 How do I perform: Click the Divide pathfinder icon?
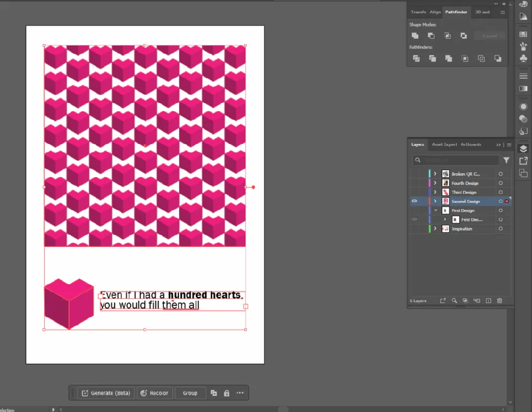(416, 58)
